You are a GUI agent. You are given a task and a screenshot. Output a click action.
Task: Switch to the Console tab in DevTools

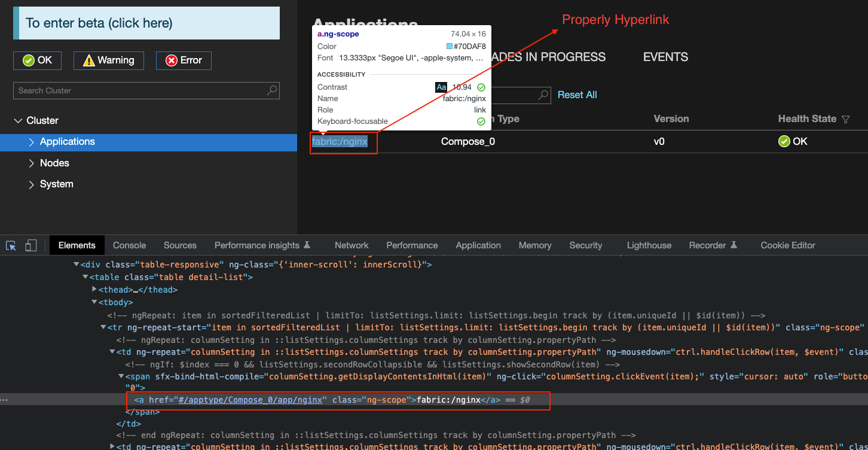coord(129,245)
